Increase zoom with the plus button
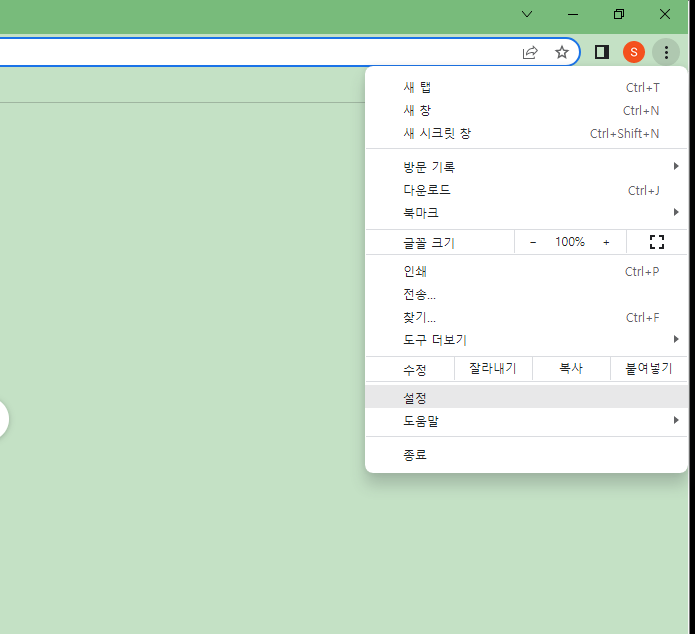Image resolution: width=695 pixels, height=634 pixels. coord(606,242)
